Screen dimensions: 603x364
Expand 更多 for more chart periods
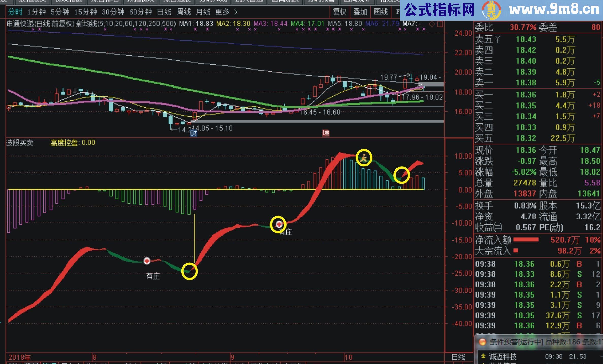click(223, 12)
